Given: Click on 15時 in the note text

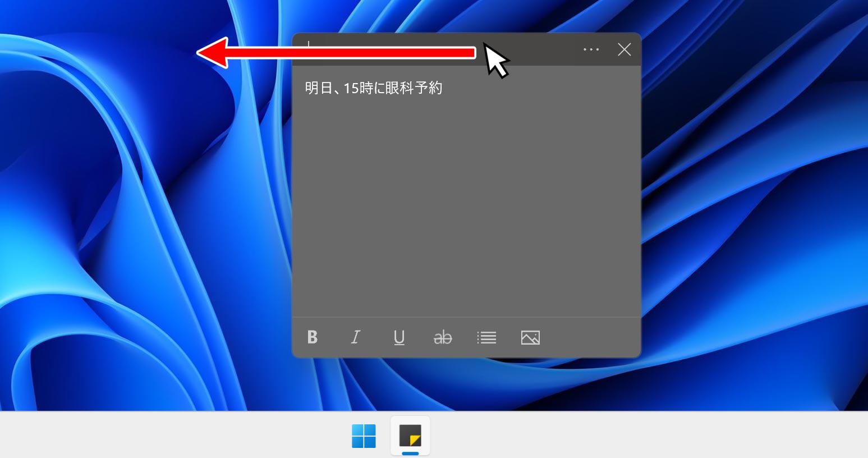Looking at the screenshot, I should coord(358,88).
